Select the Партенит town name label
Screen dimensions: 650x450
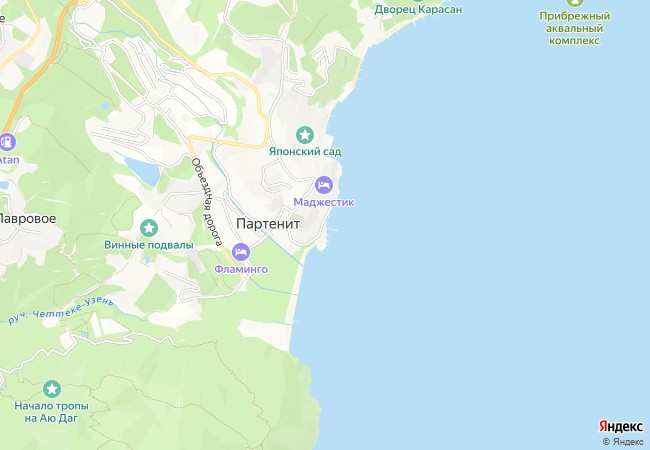point(268,224)
